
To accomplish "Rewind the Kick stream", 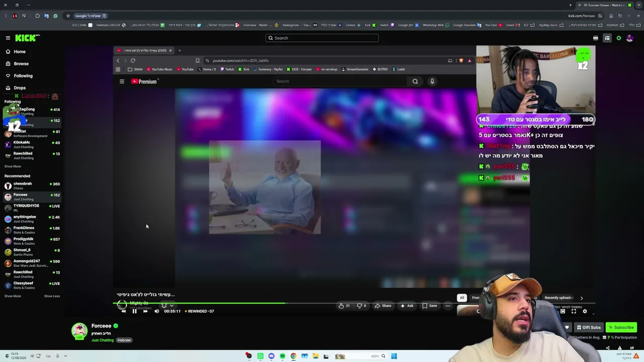I will tap(123, 311).
